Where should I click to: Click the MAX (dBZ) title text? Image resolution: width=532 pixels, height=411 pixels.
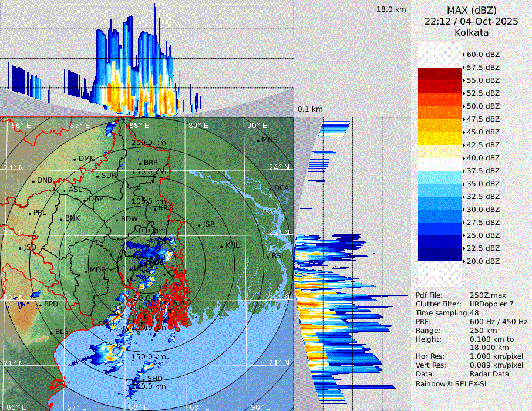[472, 10]
